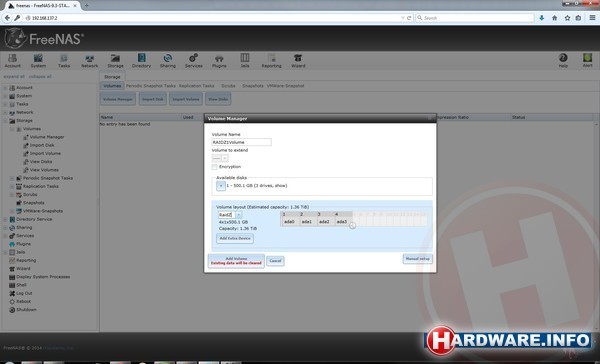Add available disks with plus button

(x=221, y=186)
